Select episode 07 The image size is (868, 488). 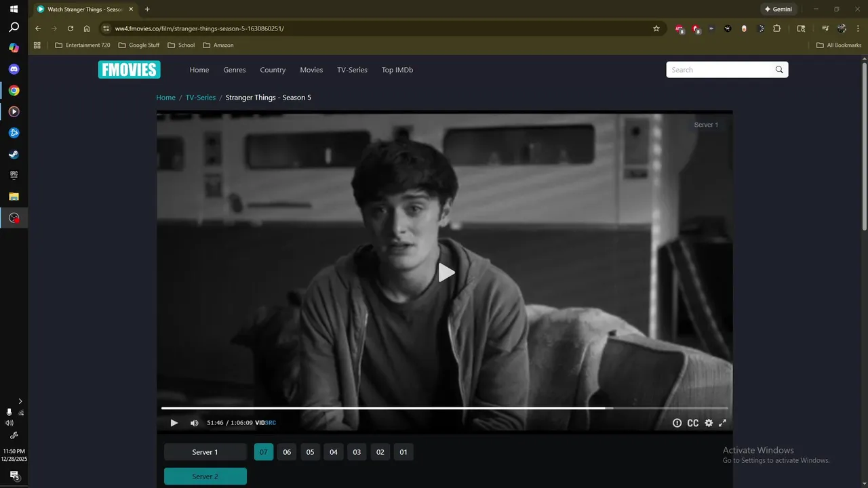click(x=264, y=452)
